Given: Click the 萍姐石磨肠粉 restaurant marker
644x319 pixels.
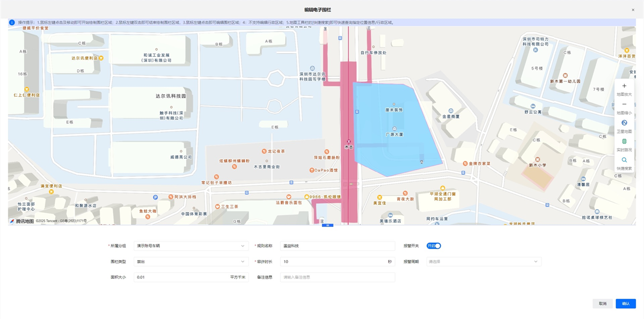Looking at the screenshot, I should 327,152.
